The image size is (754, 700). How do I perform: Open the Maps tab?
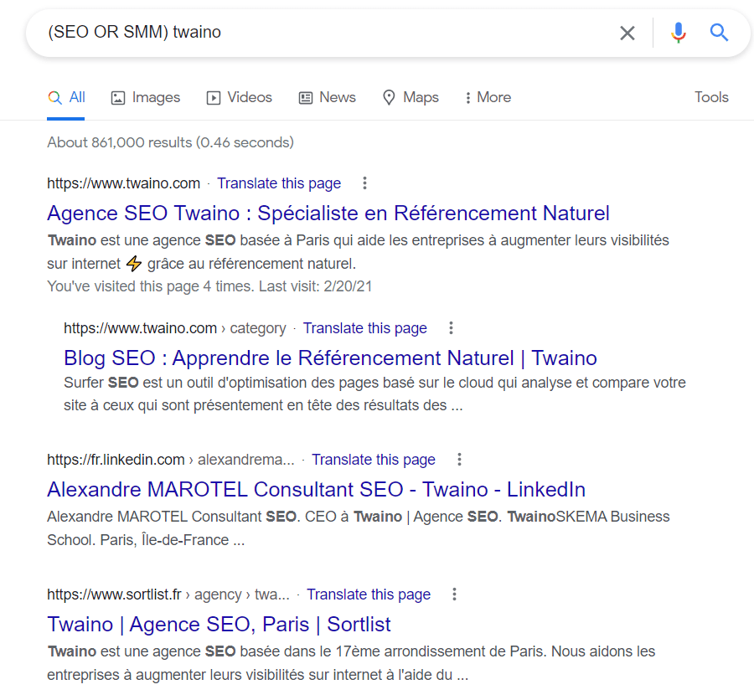(x=411, y=97)
